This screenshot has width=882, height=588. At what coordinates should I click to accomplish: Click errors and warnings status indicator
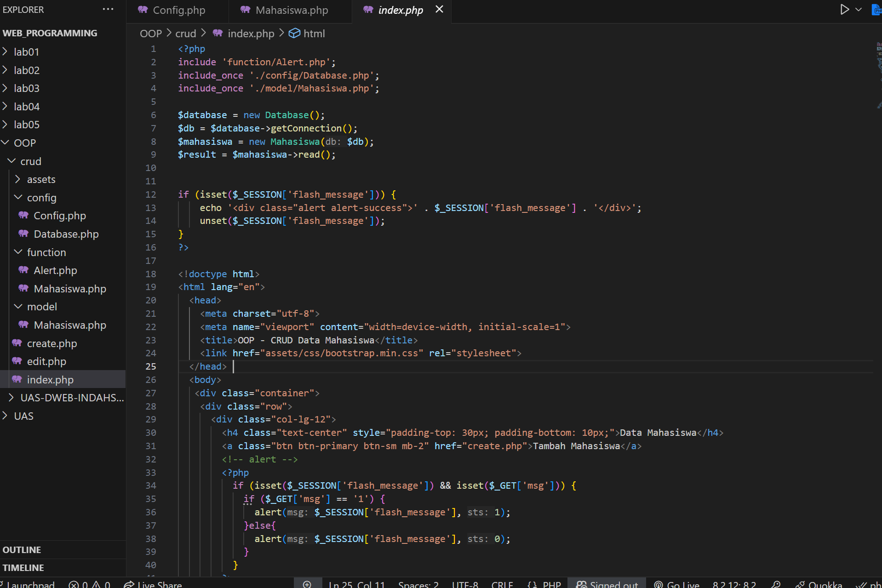pyautogui.click(x=89, y=584)
